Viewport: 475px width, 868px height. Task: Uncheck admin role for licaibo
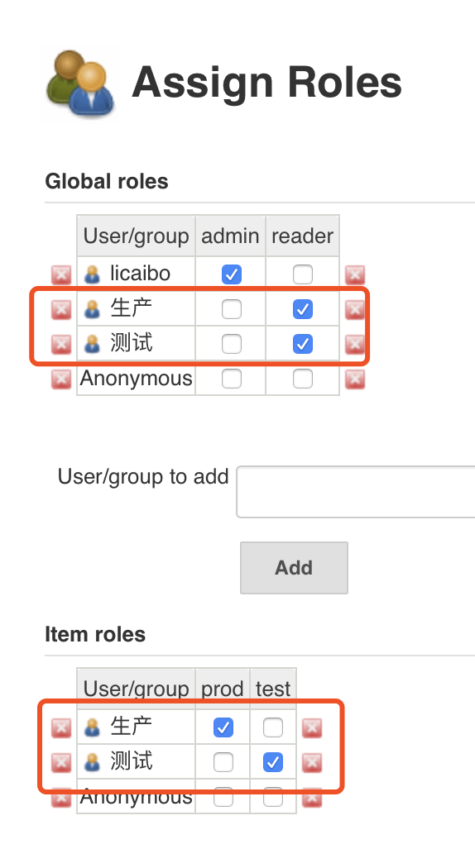pyautogui.click(x=231, y=274)
